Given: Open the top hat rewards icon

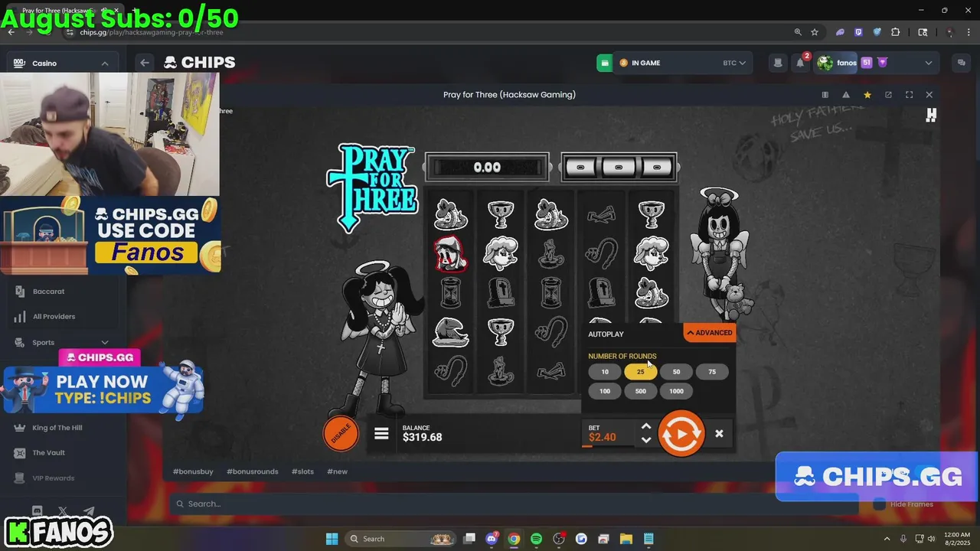Looking at the screenshot, I should [x=778, y=63].
